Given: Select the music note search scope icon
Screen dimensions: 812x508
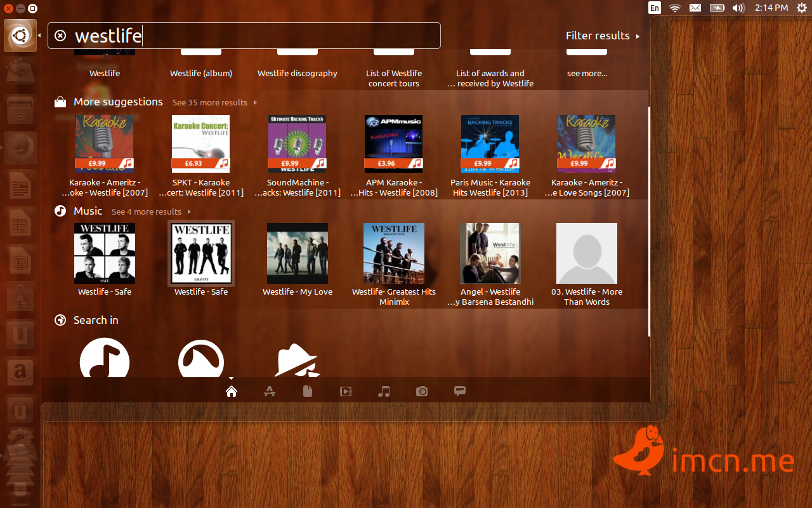Looking at the screenshot, I should click(x=105, y=358).
